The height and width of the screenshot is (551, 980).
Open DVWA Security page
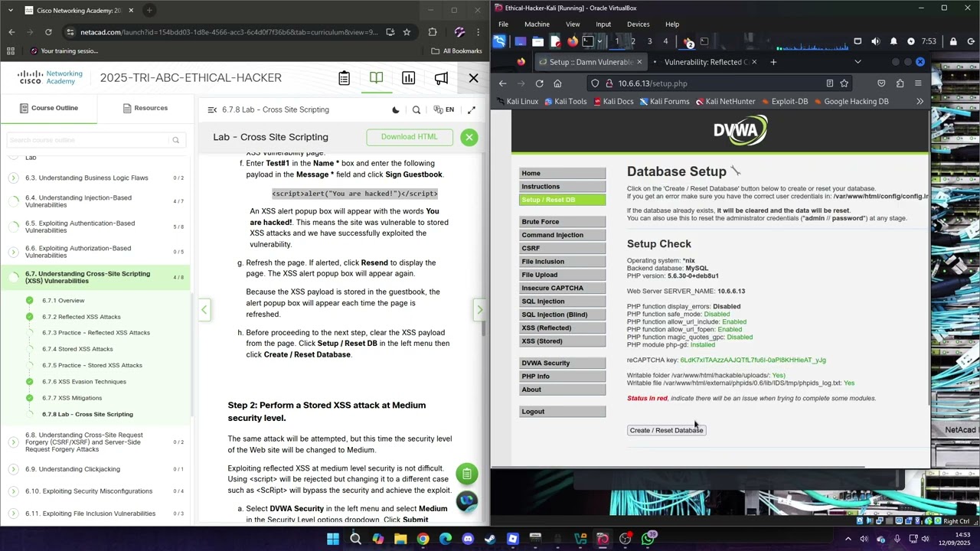(x=562, y=363)
